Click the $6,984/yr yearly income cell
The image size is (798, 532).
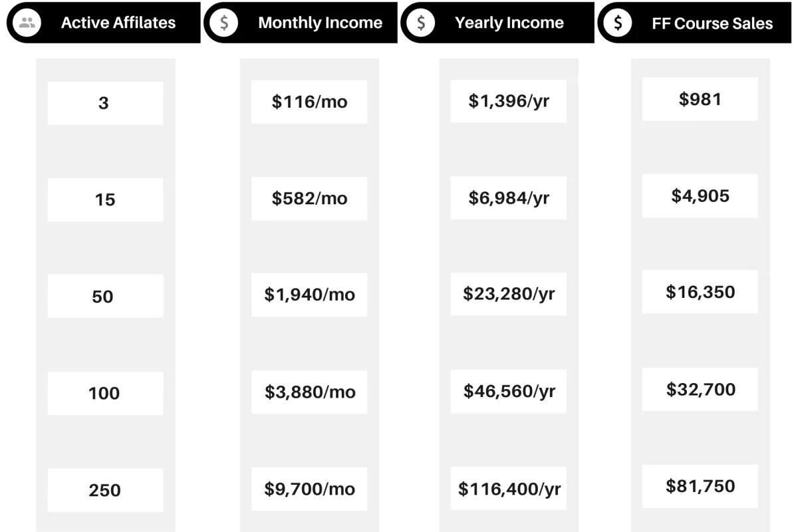pyautogui.click(x=509, y=198)
